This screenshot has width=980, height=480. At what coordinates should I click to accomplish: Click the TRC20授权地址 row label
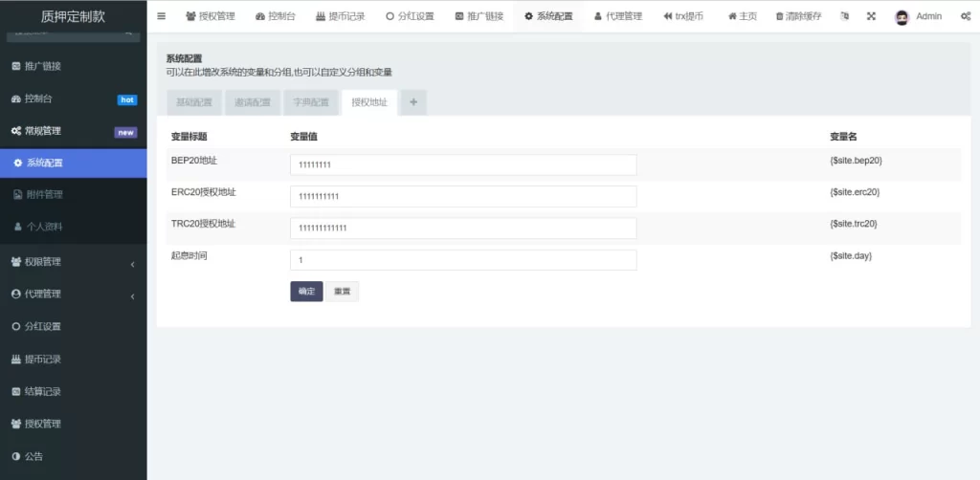tap(203, 224)
